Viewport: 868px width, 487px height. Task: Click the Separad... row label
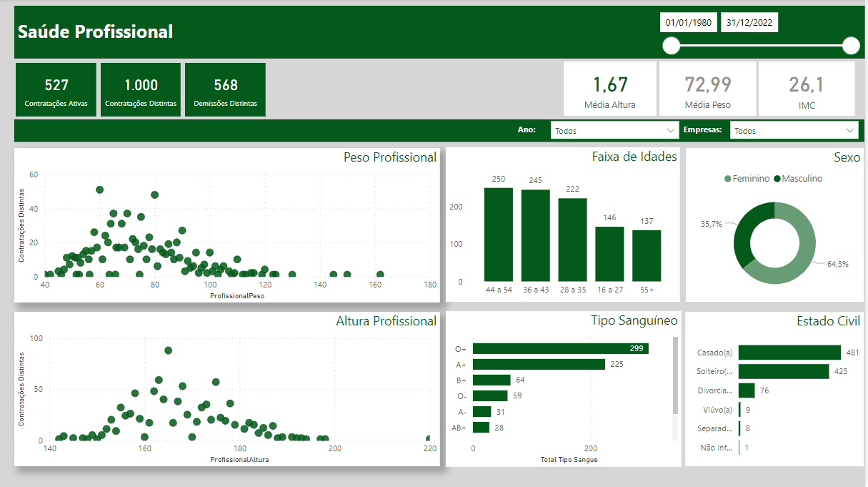click(715, 428)
